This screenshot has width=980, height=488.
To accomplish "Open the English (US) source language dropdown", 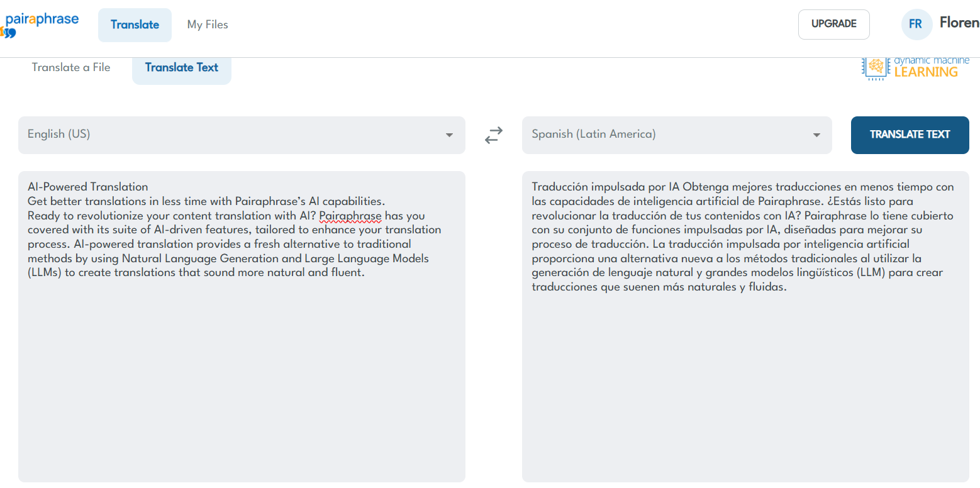I will coord(242,135).
